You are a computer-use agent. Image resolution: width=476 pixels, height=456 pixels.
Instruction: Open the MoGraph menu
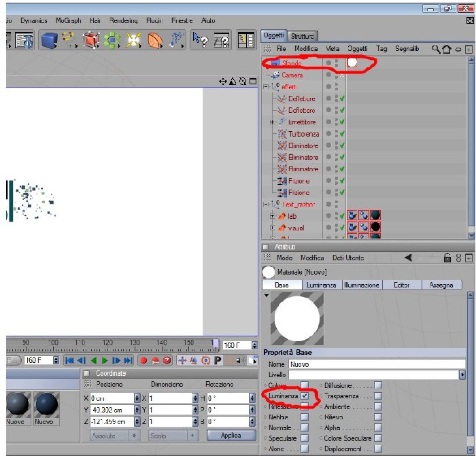click(x=69, y=20)
